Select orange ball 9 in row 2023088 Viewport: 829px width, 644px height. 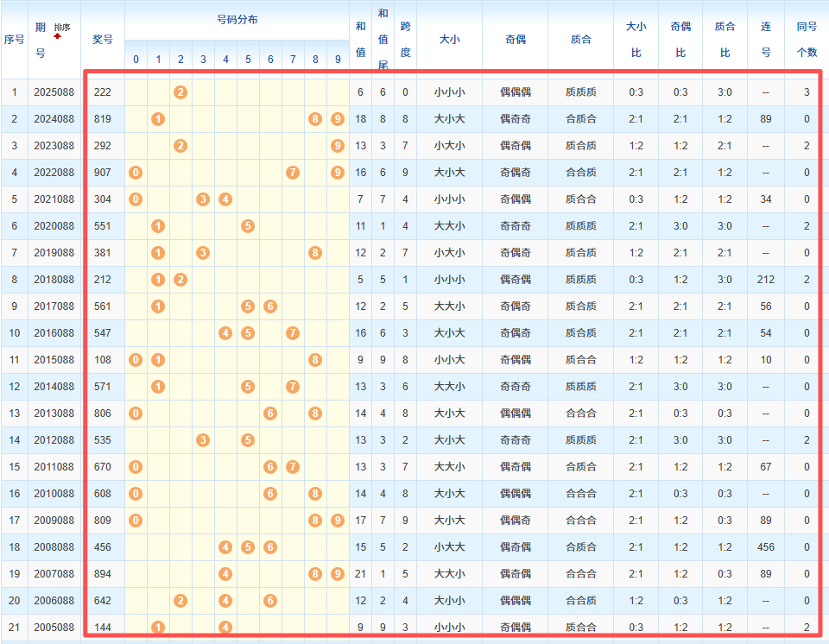point(338,145)
